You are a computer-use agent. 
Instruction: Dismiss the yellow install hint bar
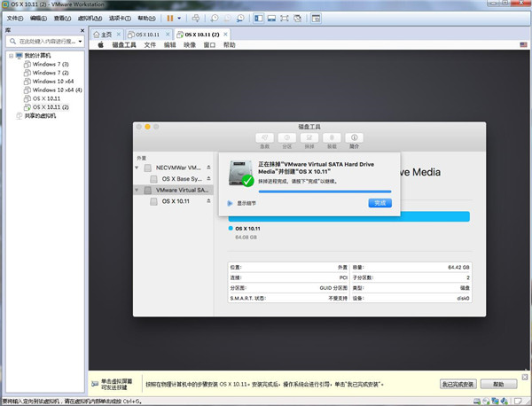[525, 377]
